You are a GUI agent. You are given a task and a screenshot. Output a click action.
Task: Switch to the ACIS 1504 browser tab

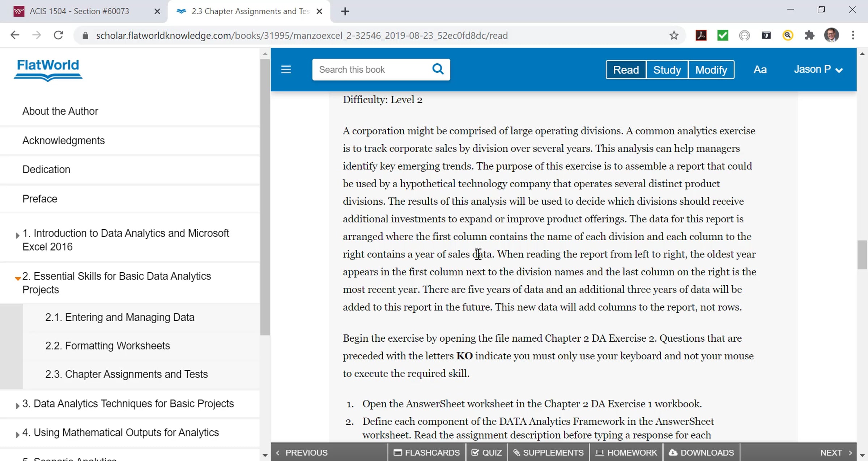[80, 11]
